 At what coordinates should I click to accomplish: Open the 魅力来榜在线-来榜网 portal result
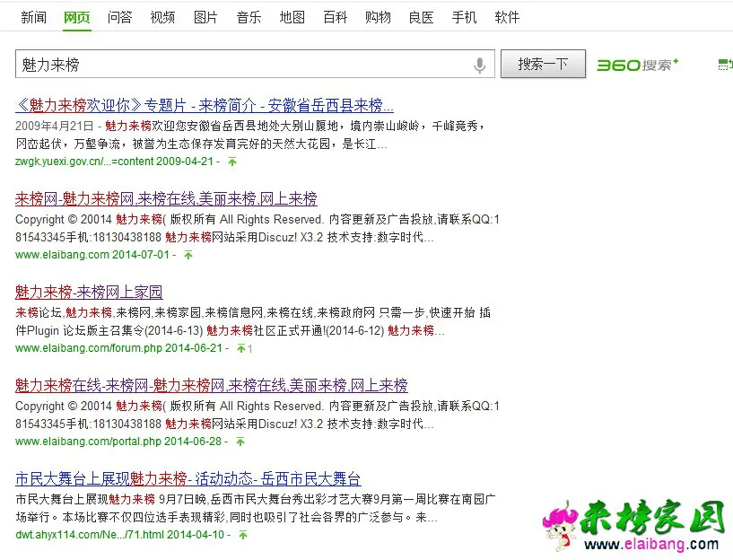click(211, 385)
